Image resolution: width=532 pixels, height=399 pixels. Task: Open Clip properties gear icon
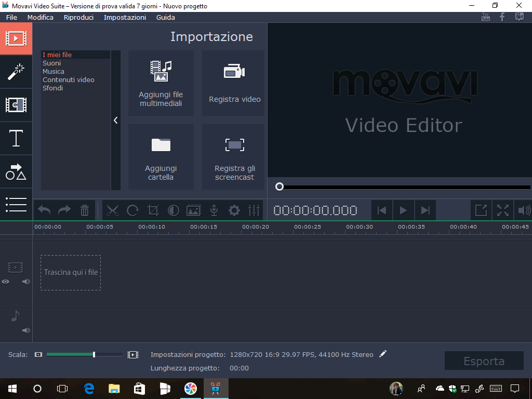pyautogui.click(x=234, y=211)
